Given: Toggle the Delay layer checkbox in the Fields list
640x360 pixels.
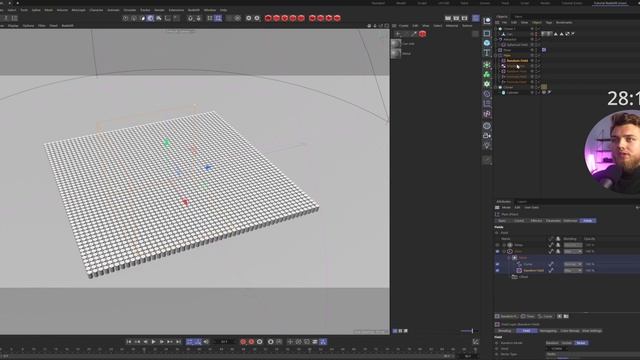Looking at the screenshot, I should coord(497,245).
